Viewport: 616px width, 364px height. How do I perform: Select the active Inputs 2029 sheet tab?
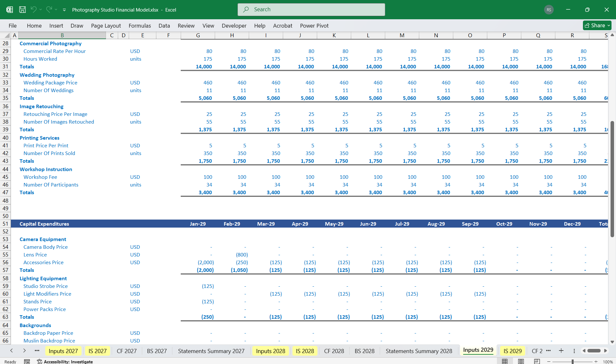478,350
